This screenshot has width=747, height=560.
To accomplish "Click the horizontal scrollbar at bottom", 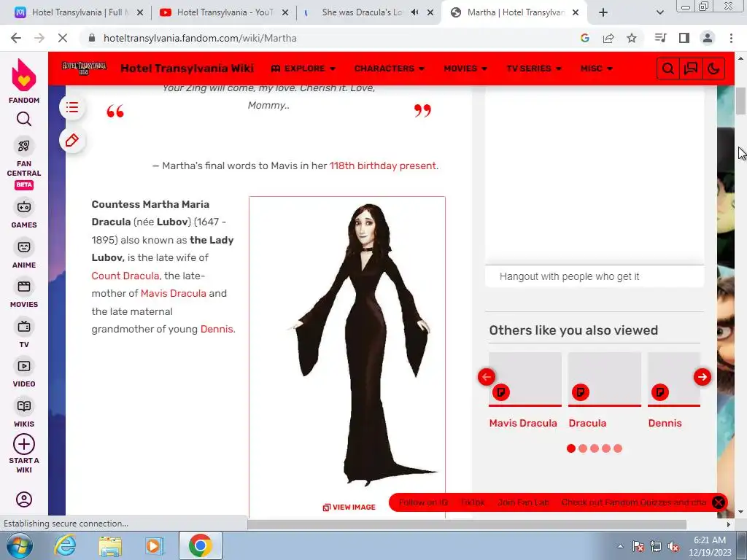I will click(x=467, y=524).
